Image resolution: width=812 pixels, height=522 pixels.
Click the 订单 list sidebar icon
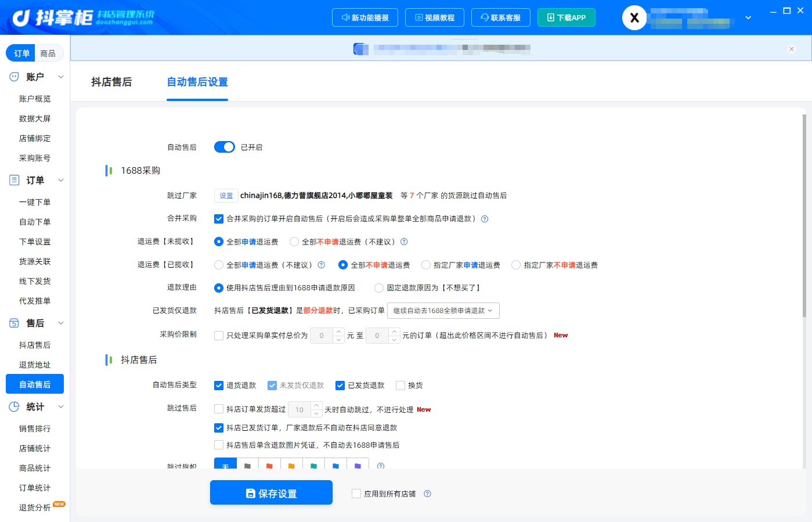pyautogui.click(x=14, y=180)
